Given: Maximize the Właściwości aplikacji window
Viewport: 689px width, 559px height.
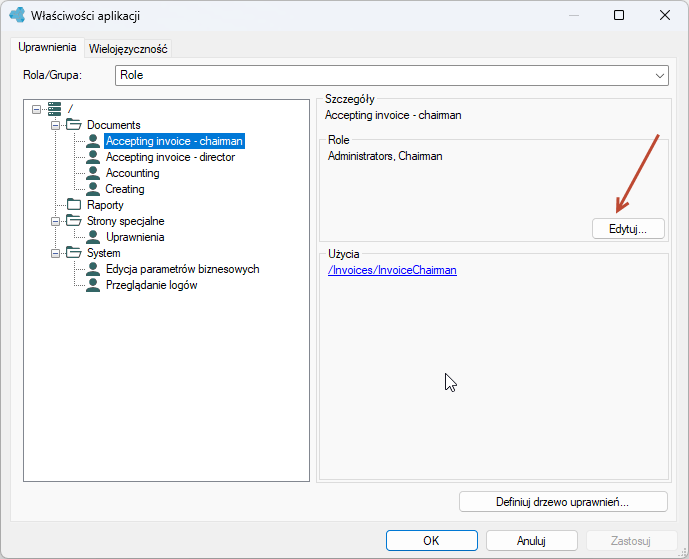Looking at the screenshot, I should [x=619, y=15].
